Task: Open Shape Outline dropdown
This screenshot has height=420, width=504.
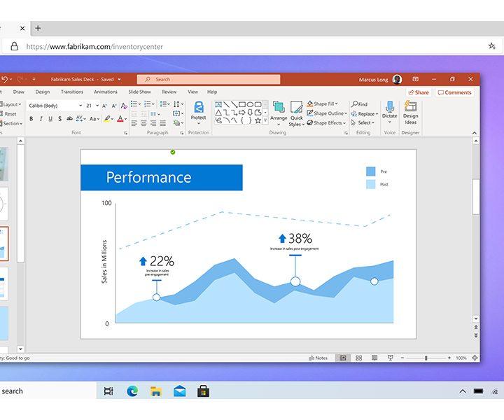Action: click(327, 113)
